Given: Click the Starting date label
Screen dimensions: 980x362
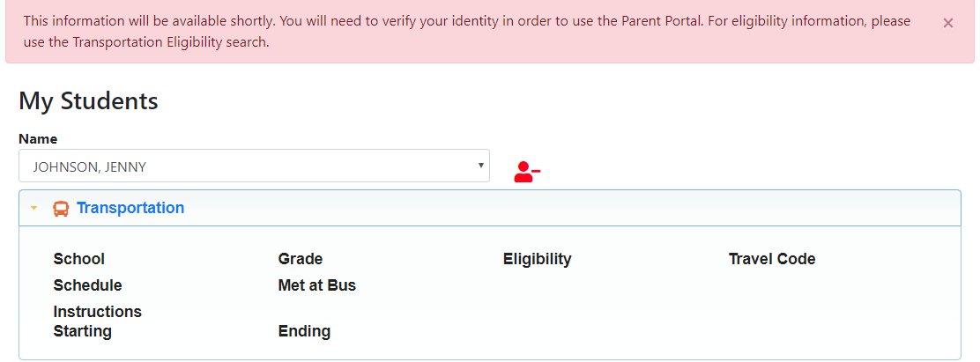Looking at the screenshot, I should coord(82,331).
